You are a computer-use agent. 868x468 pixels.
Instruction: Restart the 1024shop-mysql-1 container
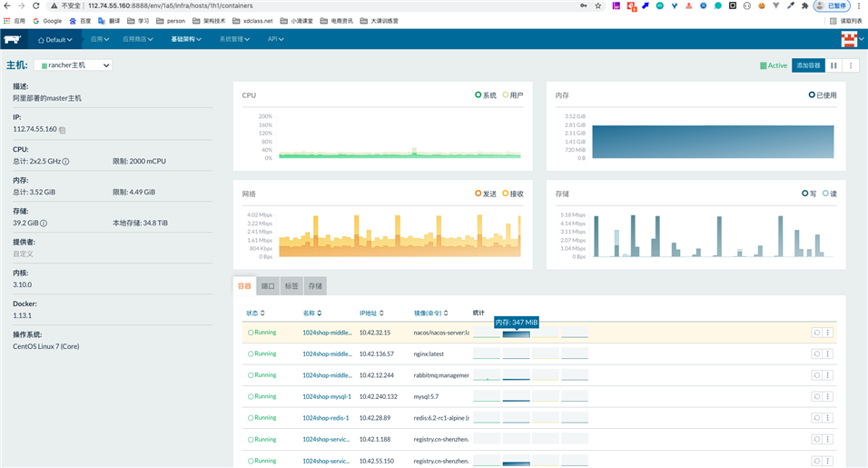click(x=816, y=396)
